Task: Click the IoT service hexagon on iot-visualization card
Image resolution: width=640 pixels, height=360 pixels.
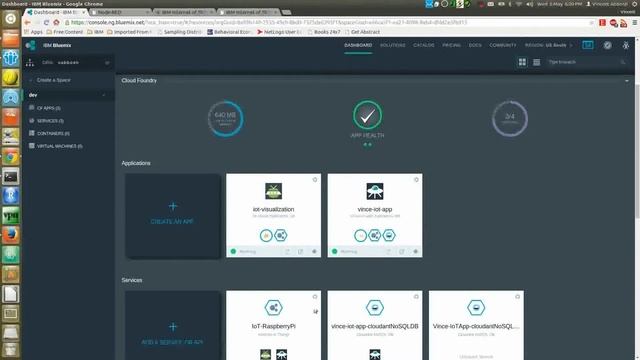Action: pos(280,236)
